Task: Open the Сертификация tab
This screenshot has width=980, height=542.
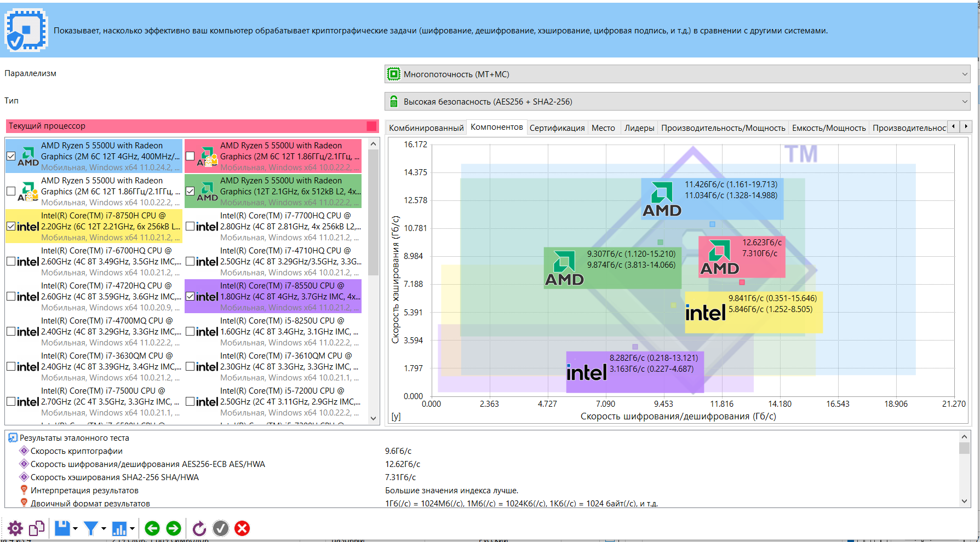Action: [x=557, y=128]
